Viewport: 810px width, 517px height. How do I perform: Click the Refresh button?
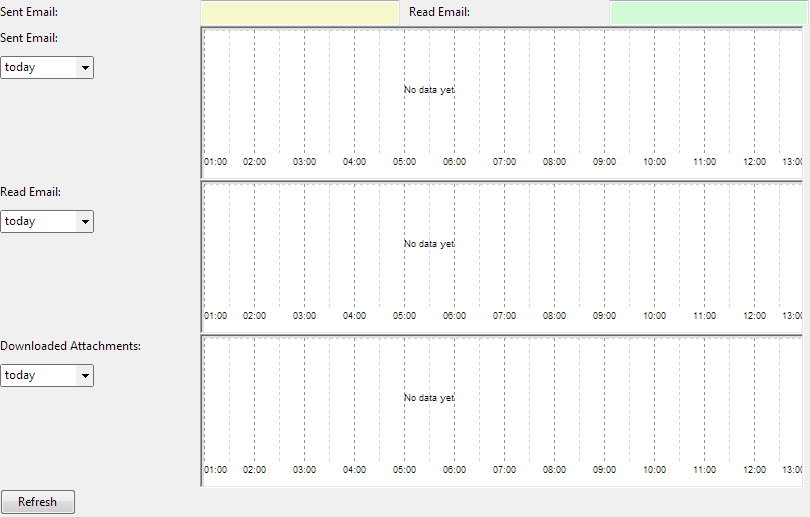38,502
